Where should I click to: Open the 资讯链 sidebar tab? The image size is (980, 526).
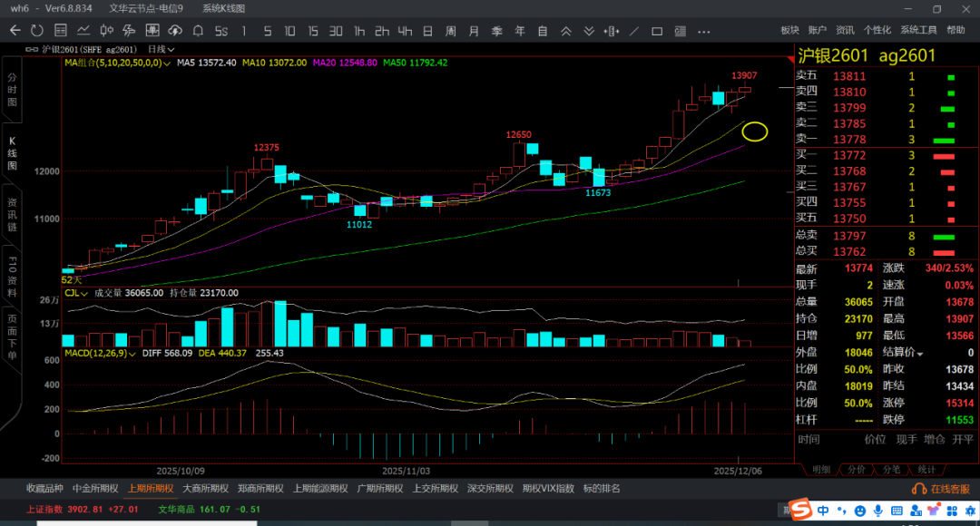pyautogui.click(x=12, y=215)
